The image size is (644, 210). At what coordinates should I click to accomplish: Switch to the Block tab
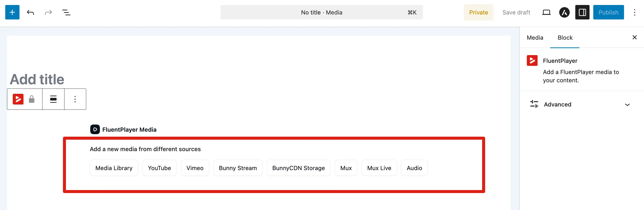(565, 37)
